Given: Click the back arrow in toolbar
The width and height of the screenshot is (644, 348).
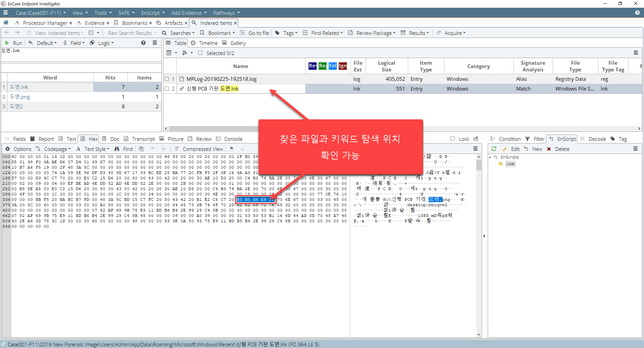Looking at the screenshot, I should click(7, 33).
